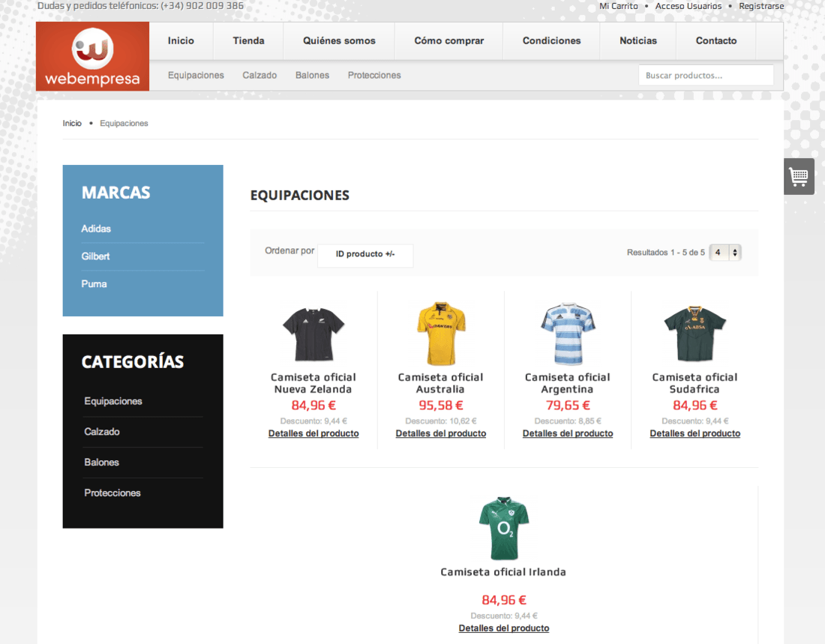Click the phone number (+34) 902 009 386

202,6
